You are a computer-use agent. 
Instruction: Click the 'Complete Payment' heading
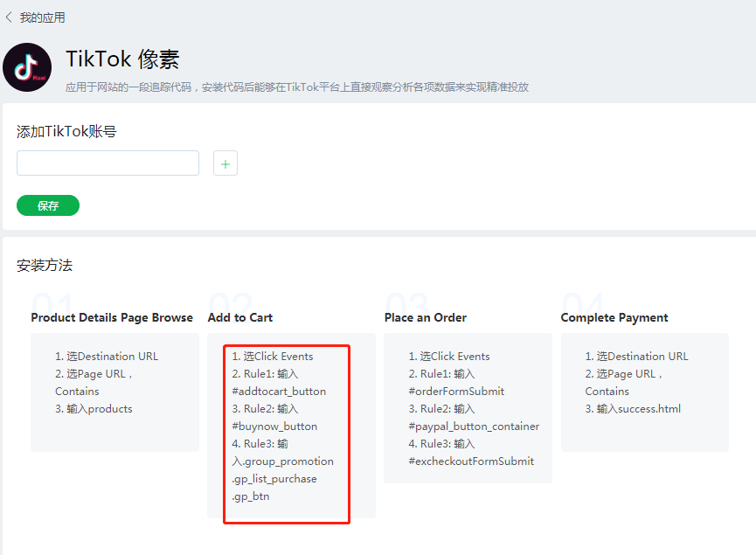[x=614, y=318]
